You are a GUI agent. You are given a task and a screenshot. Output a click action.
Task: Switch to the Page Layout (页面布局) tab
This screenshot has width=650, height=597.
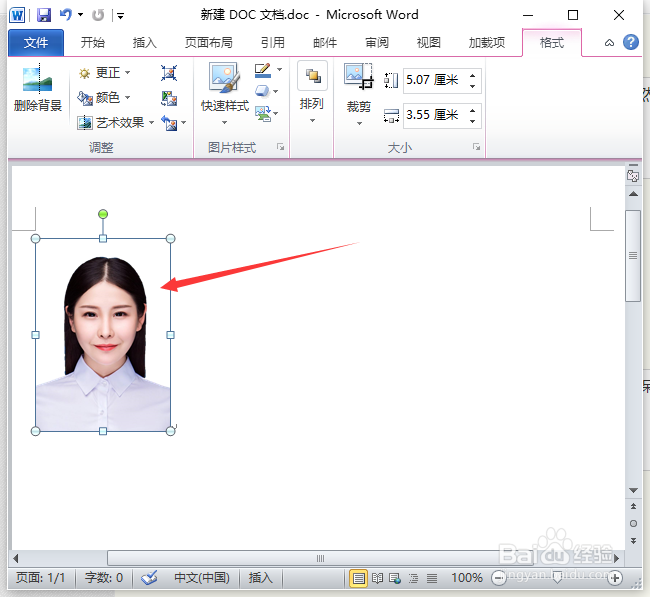[209, 43]
